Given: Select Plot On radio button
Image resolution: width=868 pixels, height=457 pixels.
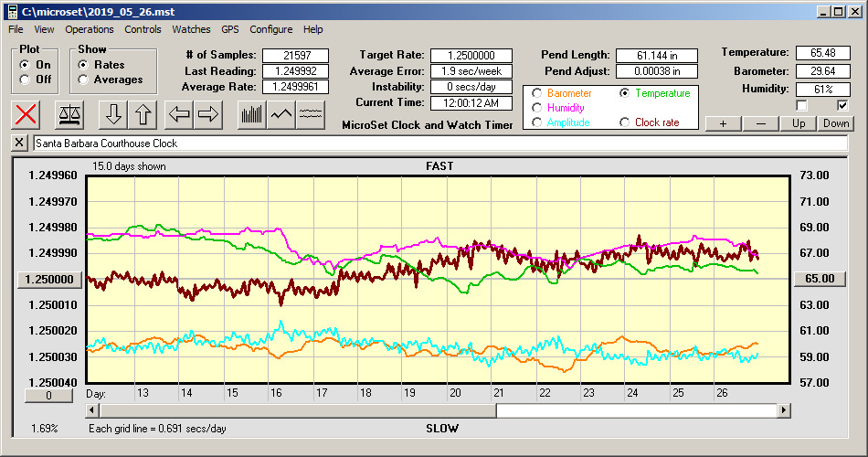Looking at the screenshot, I should click(x=25, y=65).
